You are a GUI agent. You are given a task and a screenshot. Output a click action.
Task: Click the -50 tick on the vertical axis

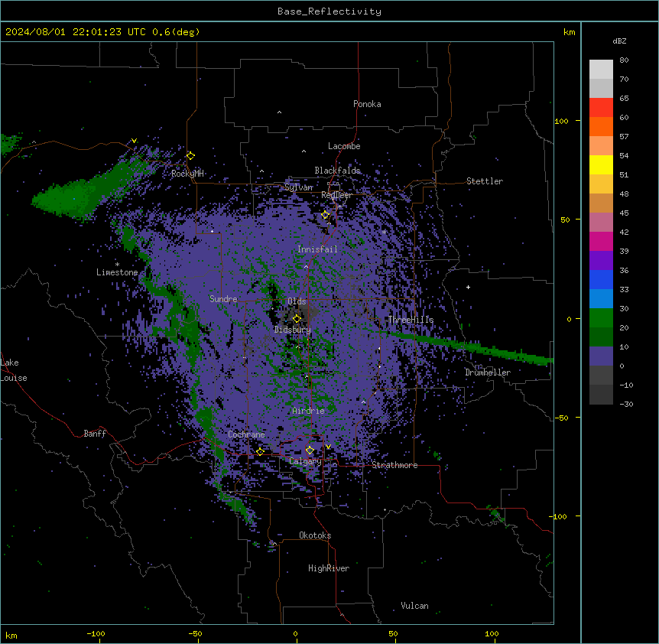(561, 418)
